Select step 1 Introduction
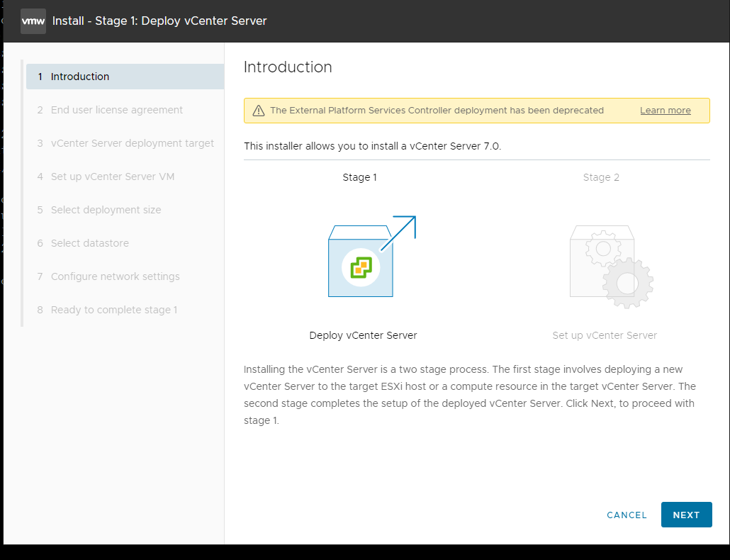Viewport: 730px width, 560px height. pos(125,77)
